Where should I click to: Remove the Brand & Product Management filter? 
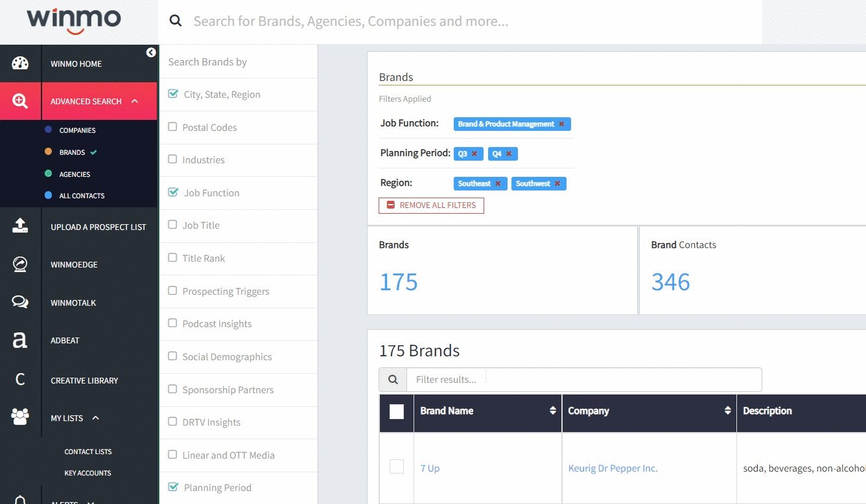561,124
